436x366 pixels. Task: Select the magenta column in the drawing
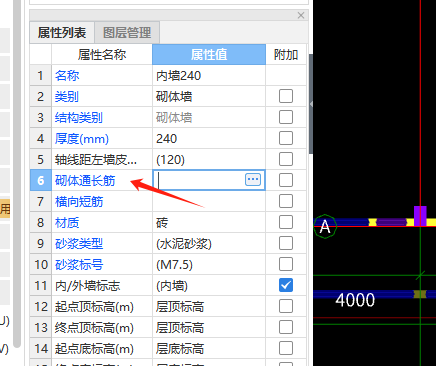420,216
